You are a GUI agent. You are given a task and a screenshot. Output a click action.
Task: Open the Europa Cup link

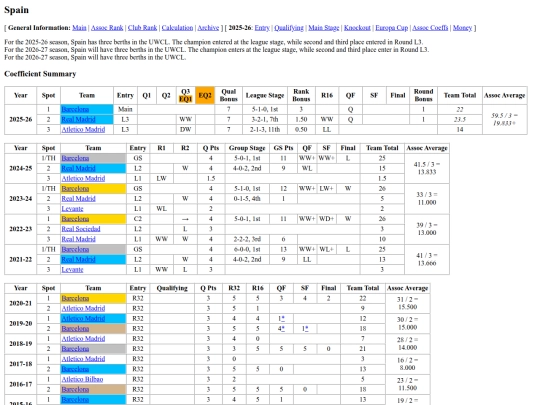[392, 28]
